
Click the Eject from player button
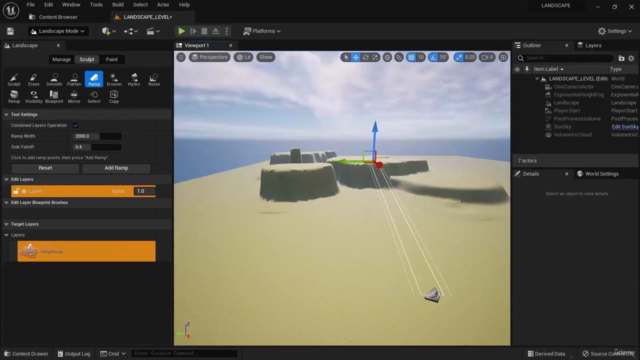pos(216,31)
